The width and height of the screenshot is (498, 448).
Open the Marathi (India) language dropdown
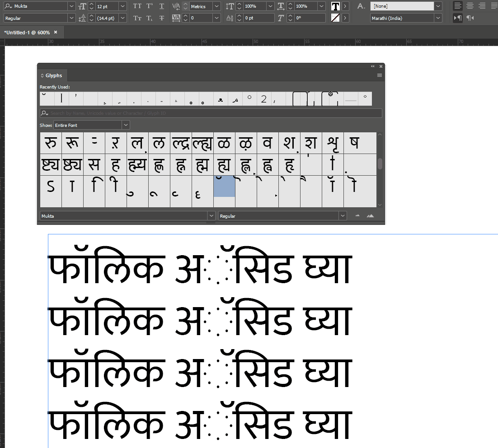pos(438,18)
